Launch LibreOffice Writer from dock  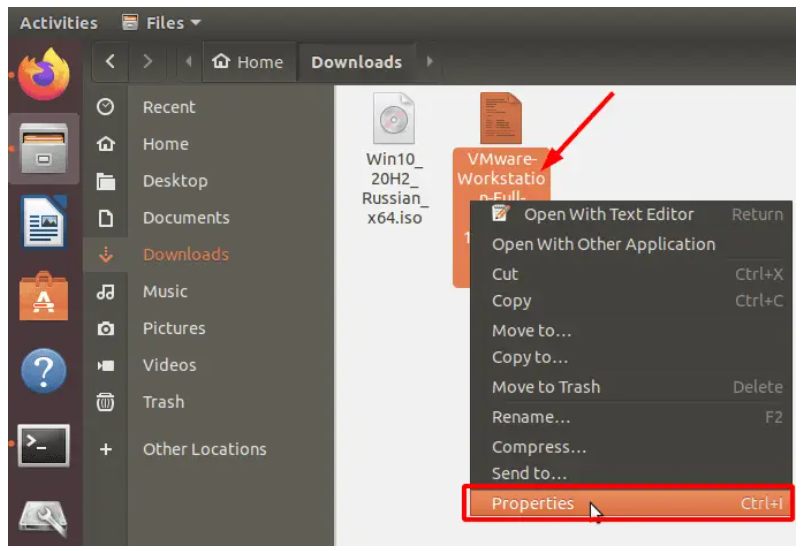click(x=44, y=222)
